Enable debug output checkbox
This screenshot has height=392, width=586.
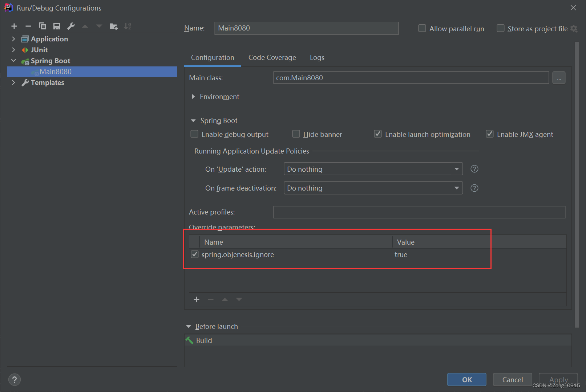[x=194, y=134]
